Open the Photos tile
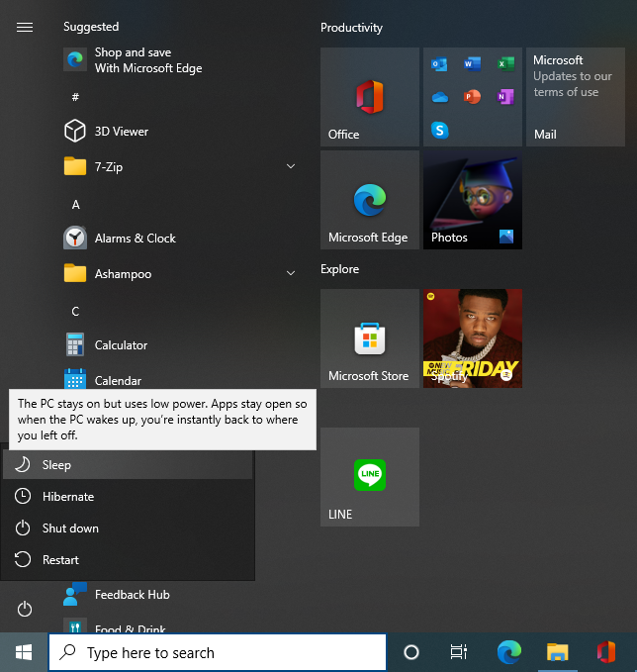 [x=473, y=200]
